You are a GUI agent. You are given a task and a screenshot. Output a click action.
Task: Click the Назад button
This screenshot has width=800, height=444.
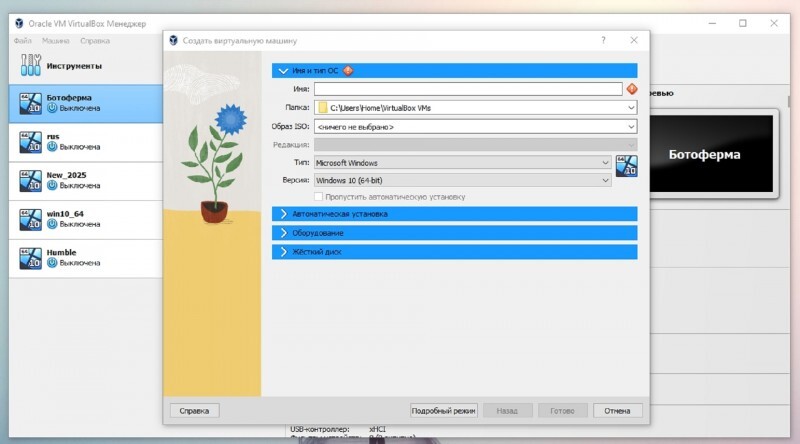507,410
